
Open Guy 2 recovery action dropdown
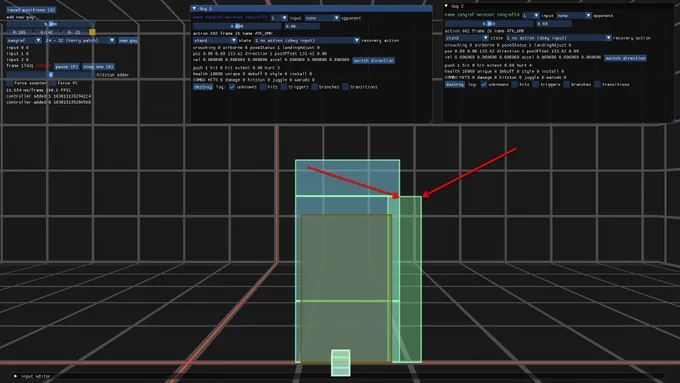559,38
